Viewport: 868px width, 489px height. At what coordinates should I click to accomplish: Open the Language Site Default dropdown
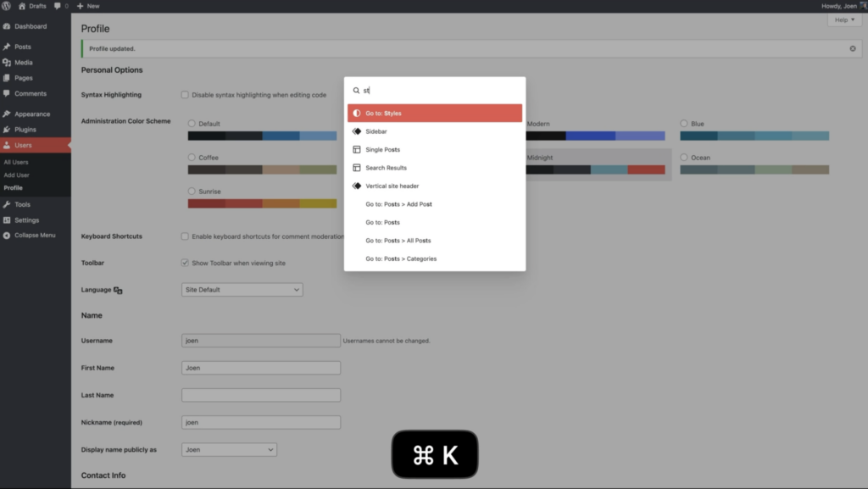(x=242, y=290)
